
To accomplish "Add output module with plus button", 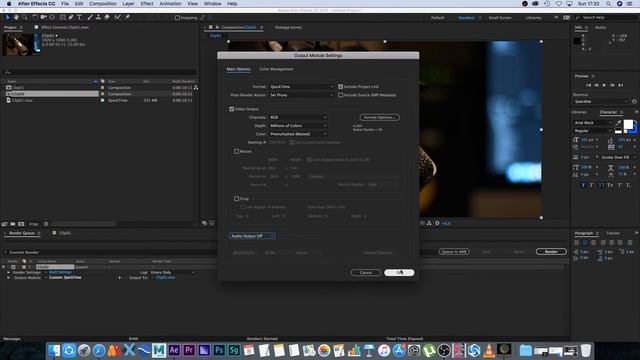I will [x=120, y=278].
